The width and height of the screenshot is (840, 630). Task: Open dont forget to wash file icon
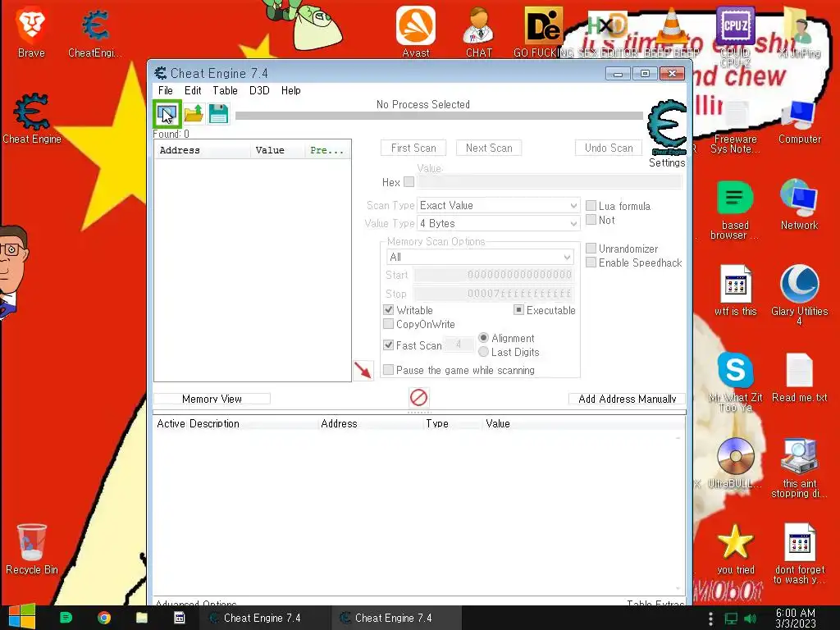click(x=799, y=554)
